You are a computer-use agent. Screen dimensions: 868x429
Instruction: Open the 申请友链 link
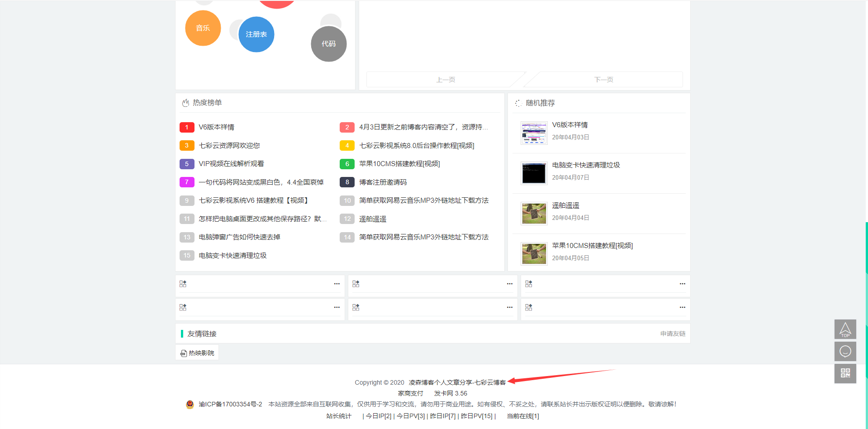click(673, 334)
